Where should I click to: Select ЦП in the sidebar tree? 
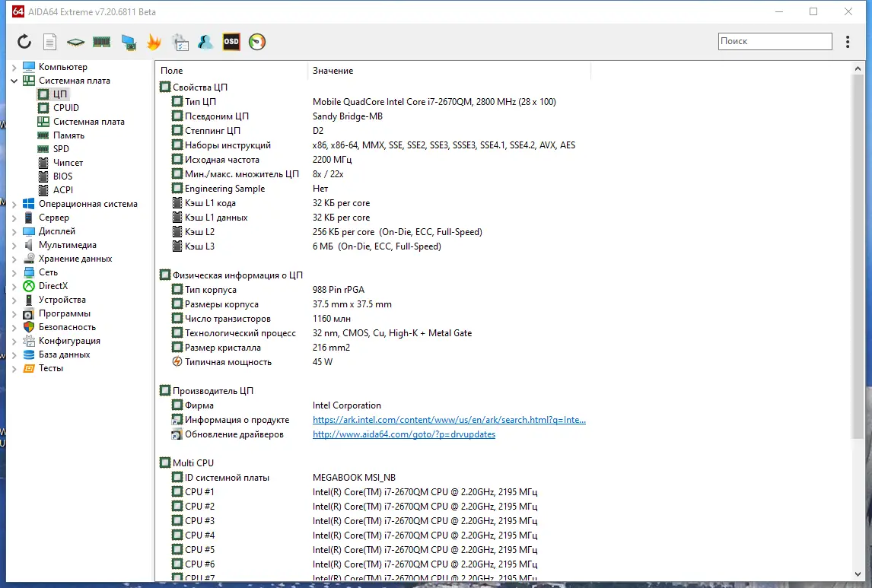[x=59, y=94]
